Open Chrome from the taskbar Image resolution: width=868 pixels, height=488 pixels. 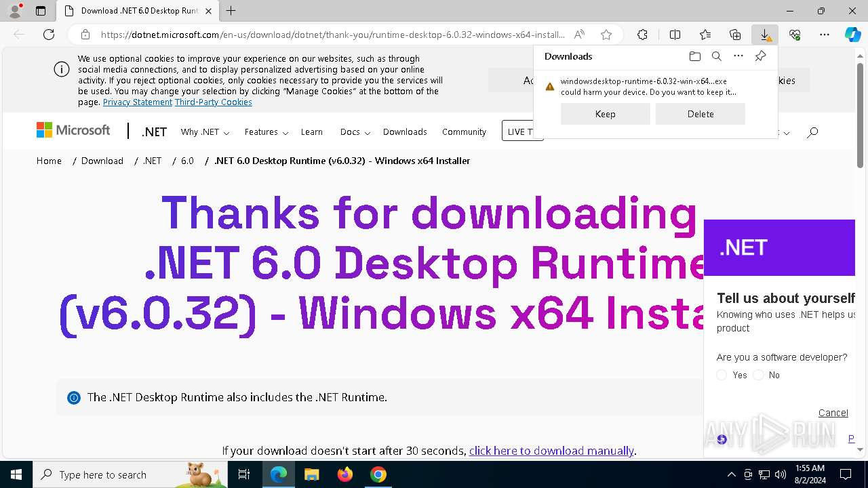tap(378, 474)
